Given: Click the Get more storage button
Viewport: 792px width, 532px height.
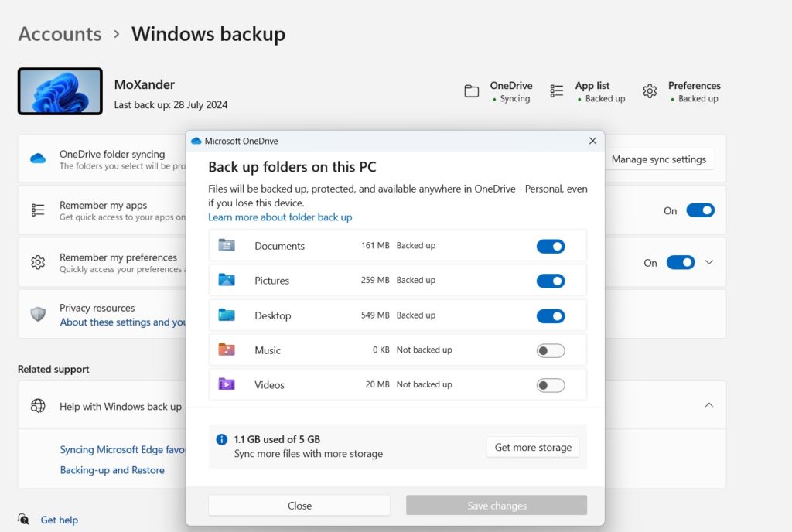Looking at the screenshot, I should [x=532, y=447].
